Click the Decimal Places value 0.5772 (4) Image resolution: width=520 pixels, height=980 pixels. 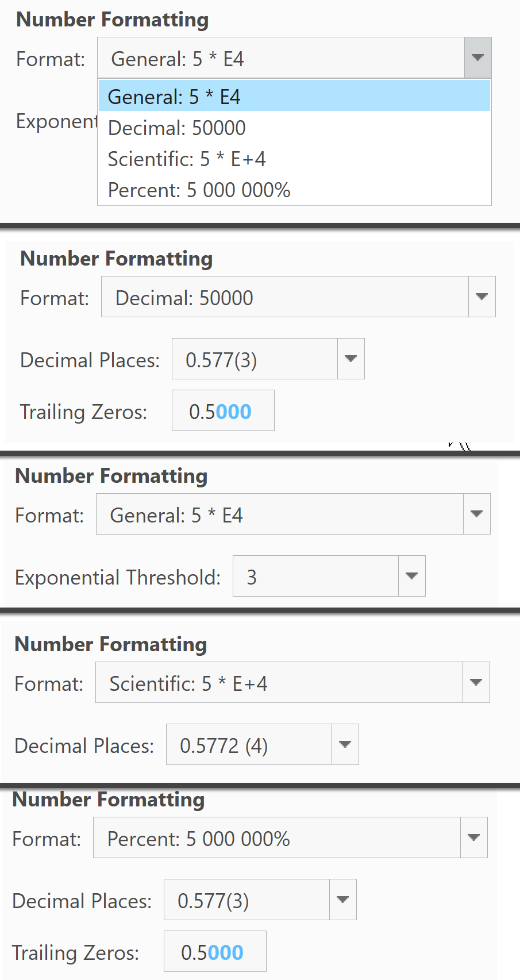point(224,744)
